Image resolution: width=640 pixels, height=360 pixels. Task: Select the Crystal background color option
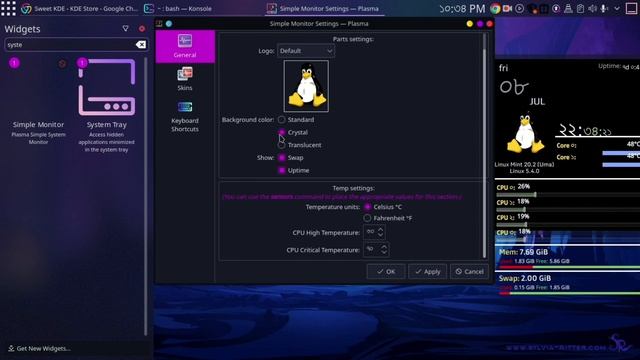coord(282,132)
